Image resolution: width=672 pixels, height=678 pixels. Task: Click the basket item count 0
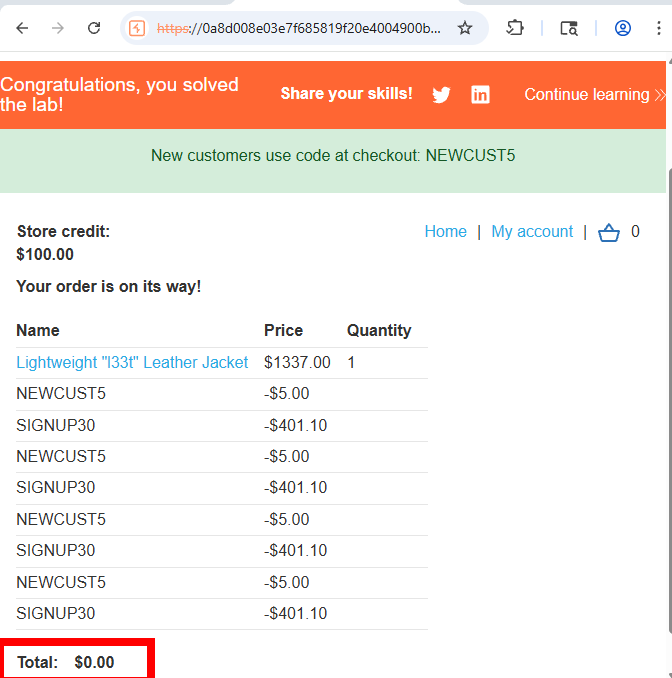635,231
